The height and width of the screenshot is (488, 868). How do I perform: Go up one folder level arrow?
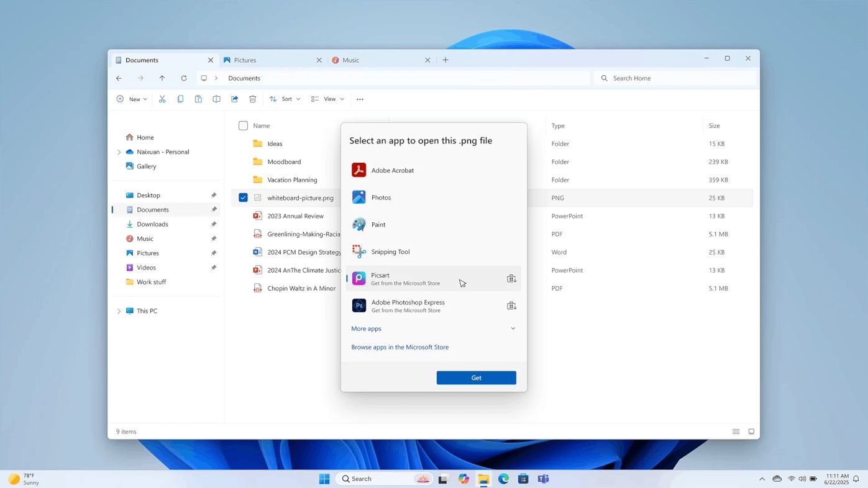[x=162, y=78]
